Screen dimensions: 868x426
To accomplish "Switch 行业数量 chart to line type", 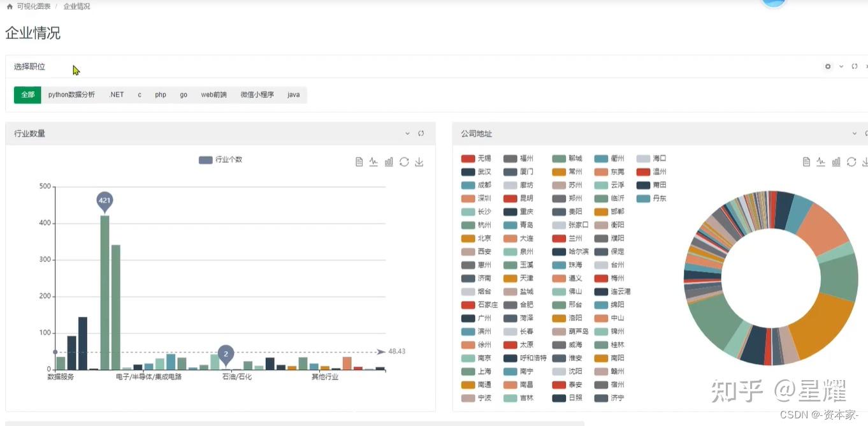I will coord(374,162).
